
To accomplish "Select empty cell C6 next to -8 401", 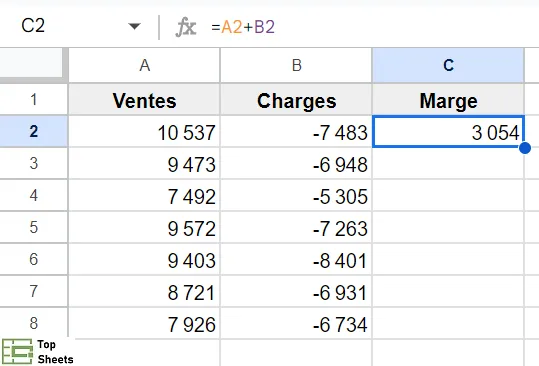I will [448, 259].
